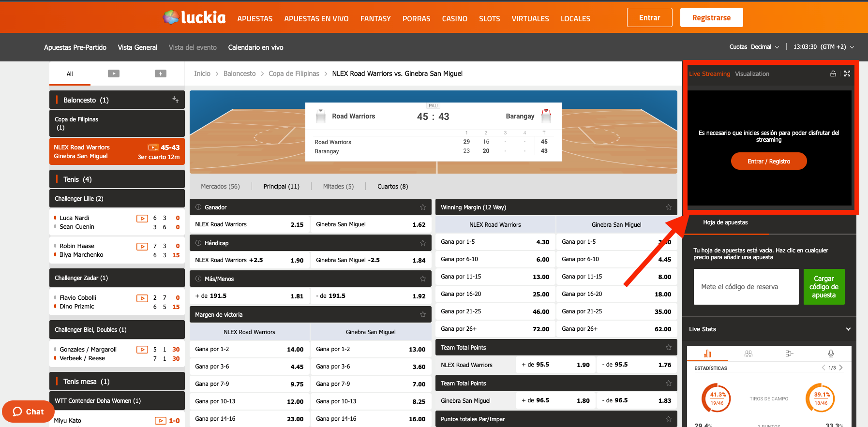Image resolution: width=868 pixels, height=427 pixels.
Task: Click info icon next to Ganador
Action: pyautogui.click(x=198, y=207)
